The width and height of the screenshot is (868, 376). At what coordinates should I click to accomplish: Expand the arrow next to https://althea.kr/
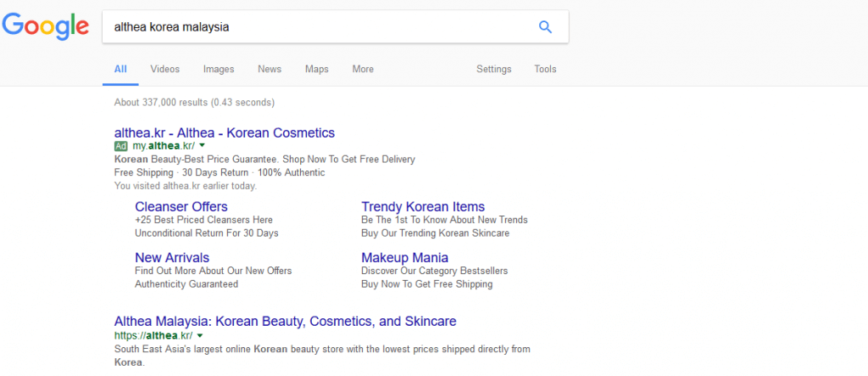pyautogui.click(x=200, y=335)
